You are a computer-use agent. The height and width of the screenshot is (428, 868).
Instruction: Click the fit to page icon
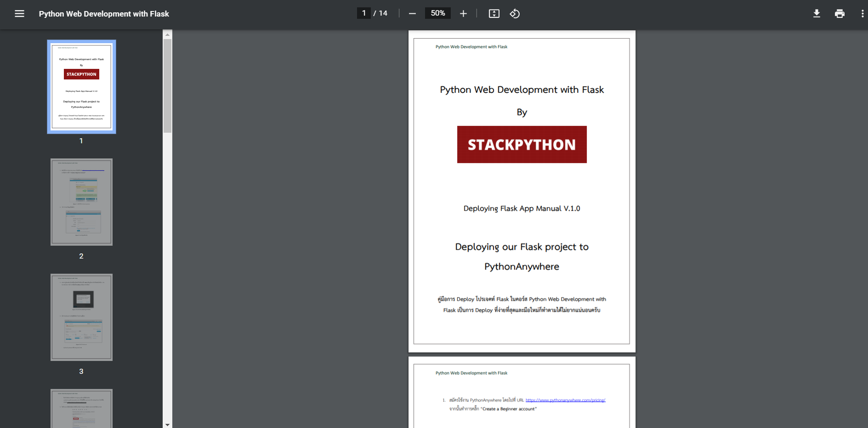point(494,14)
